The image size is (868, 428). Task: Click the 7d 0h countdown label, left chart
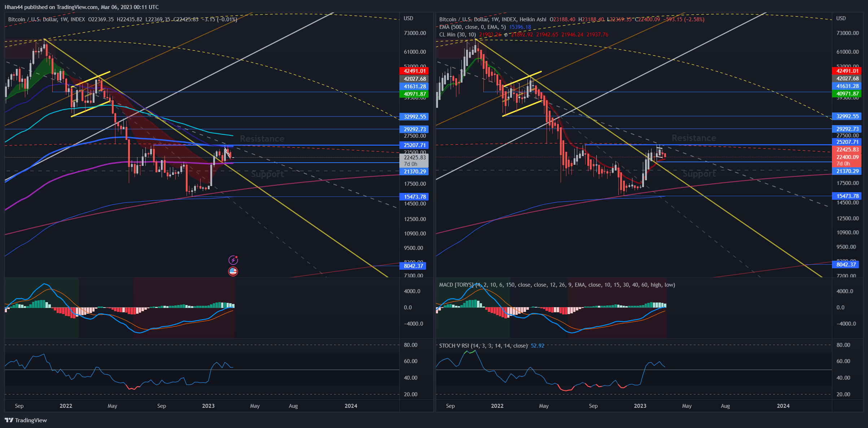(x=411, y=164)
